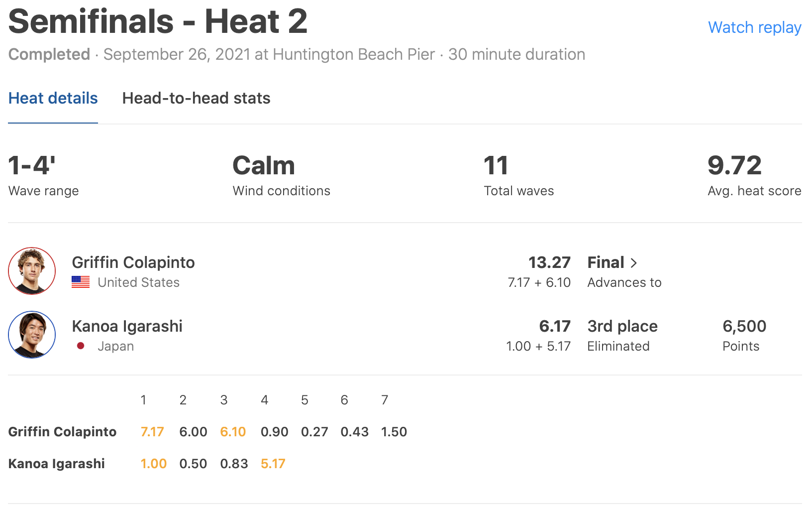Viewport: 812px width, 507px height.
Task: Click the Japan flag icon
Action: [x=81, y=346]
